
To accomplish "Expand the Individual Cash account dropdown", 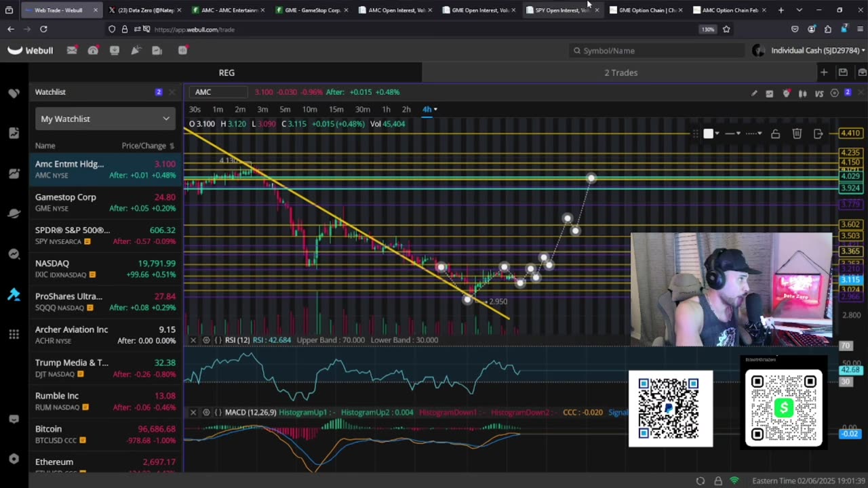I will 863,51.
